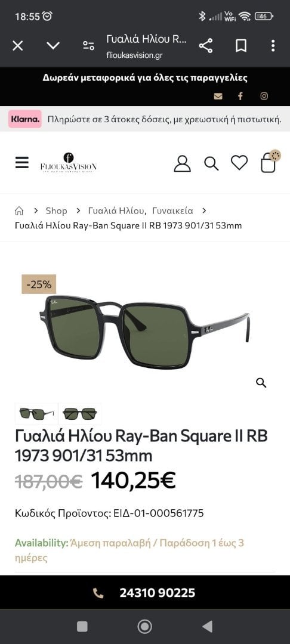
Task: Tap the search magnifier in header
Action: click(x=211, y=163)
